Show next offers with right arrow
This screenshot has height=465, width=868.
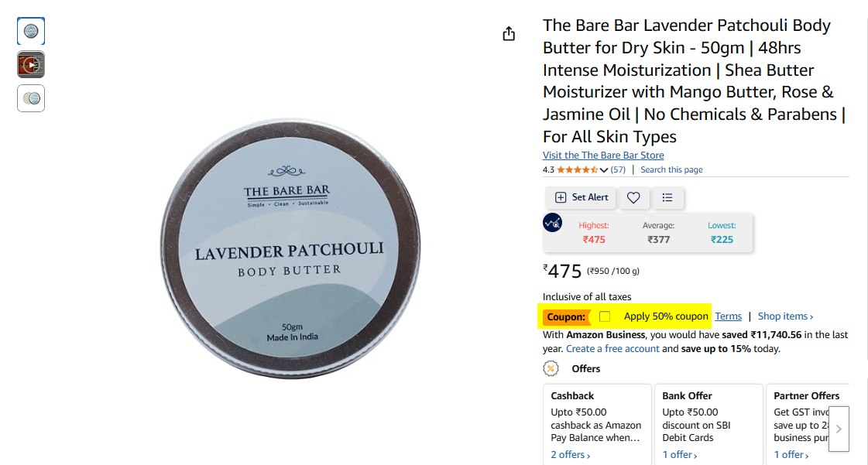point(839,429)
